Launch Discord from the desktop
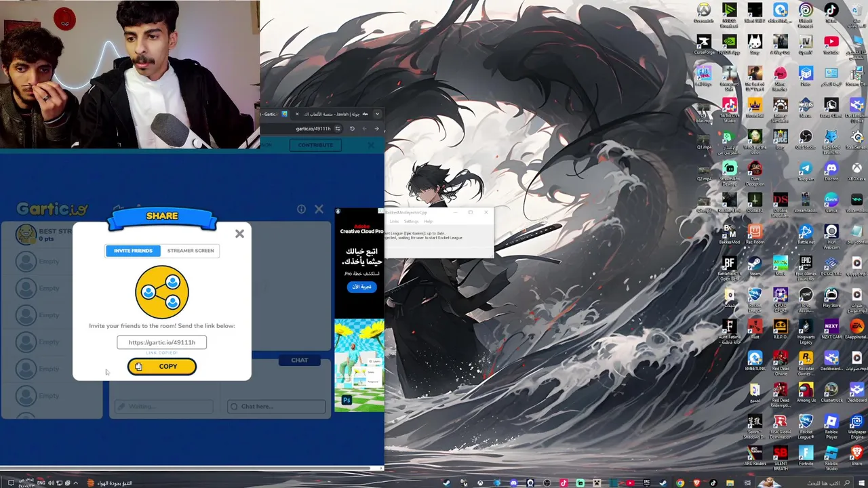The image size is (868, 488). 831,171
